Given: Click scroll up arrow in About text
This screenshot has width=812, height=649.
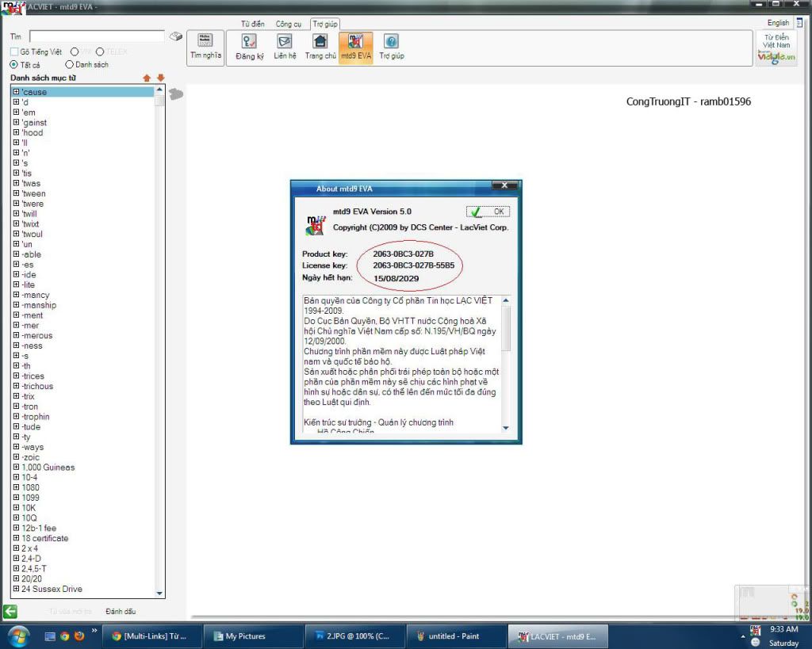Looking at the screenshot, I should pos(506,300).
